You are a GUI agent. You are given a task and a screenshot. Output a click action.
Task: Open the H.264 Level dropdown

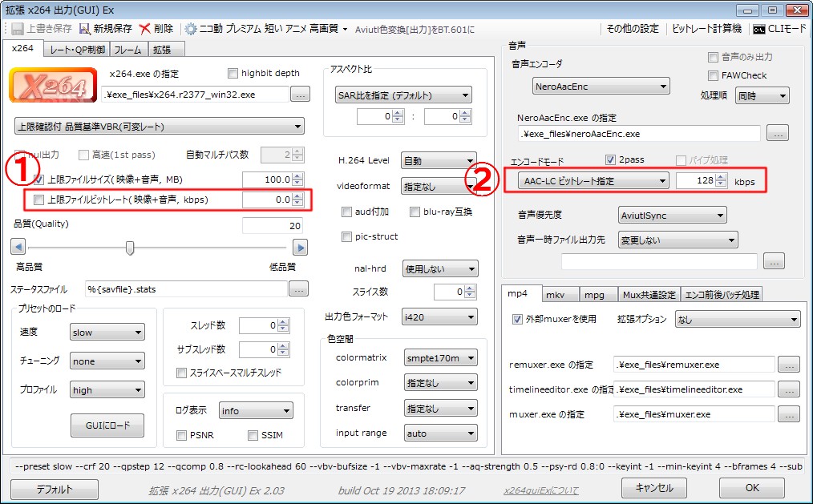coord(439,161)
